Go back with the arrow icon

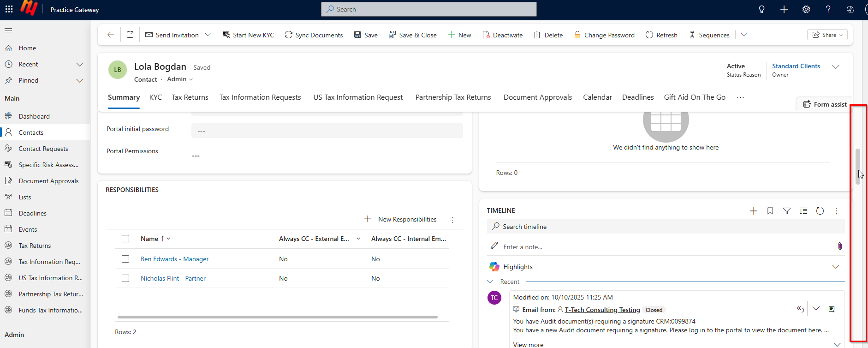110,35
